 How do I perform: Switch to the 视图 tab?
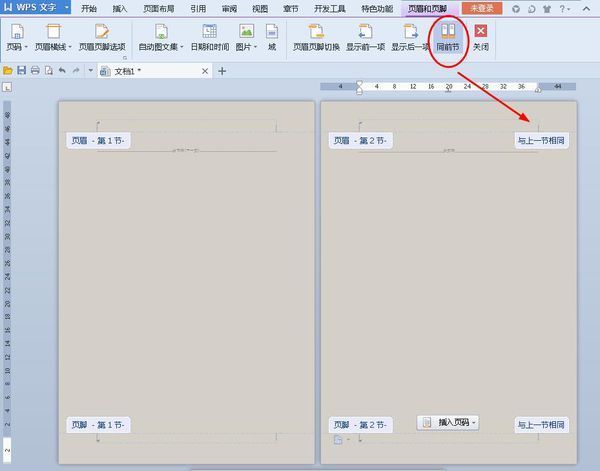click(x=260, y=8)
